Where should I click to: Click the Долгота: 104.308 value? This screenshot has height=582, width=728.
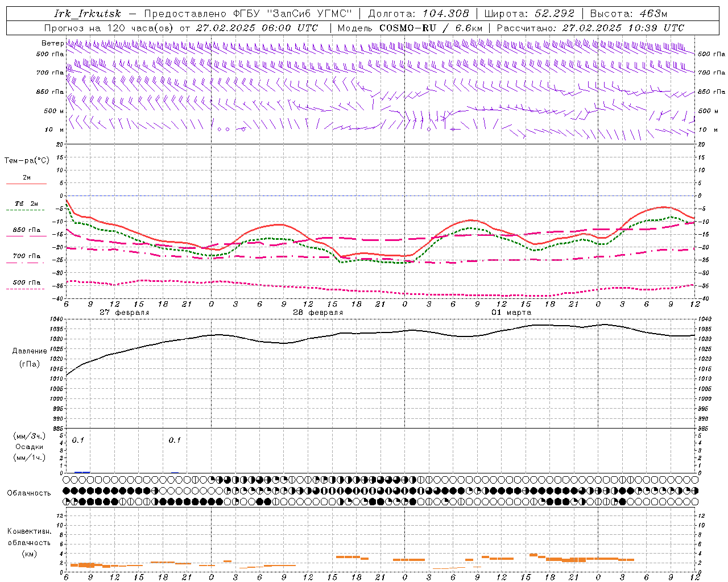(x=419, y=14)
